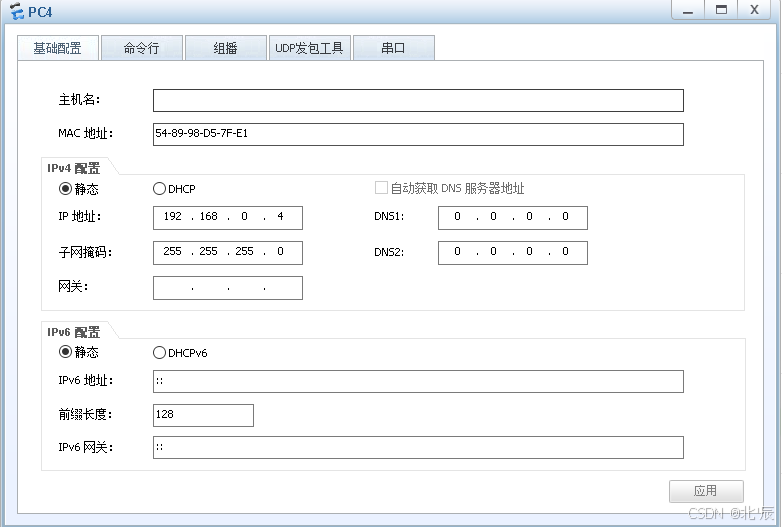Screen dimensions: 782x527
Task: Click the DNS2 address field
Action: pos(513,252)
